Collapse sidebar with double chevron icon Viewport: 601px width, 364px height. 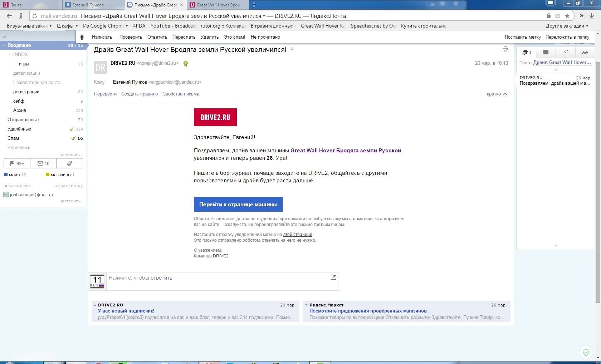(5, 37)
